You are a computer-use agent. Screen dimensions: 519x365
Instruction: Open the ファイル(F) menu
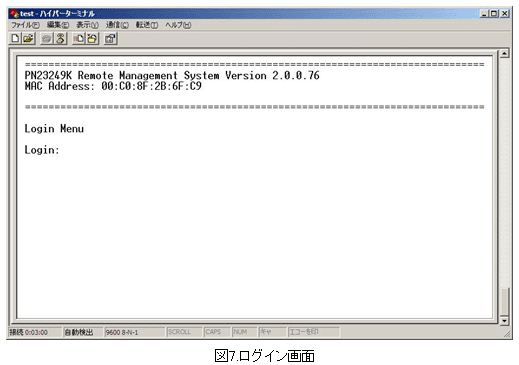pyautogui.click(x=25, y=25)
